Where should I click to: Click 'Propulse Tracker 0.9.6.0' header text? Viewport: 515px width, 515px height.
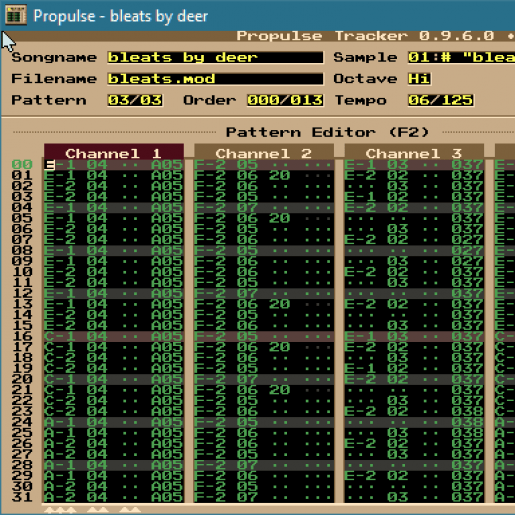pos(365,36)
